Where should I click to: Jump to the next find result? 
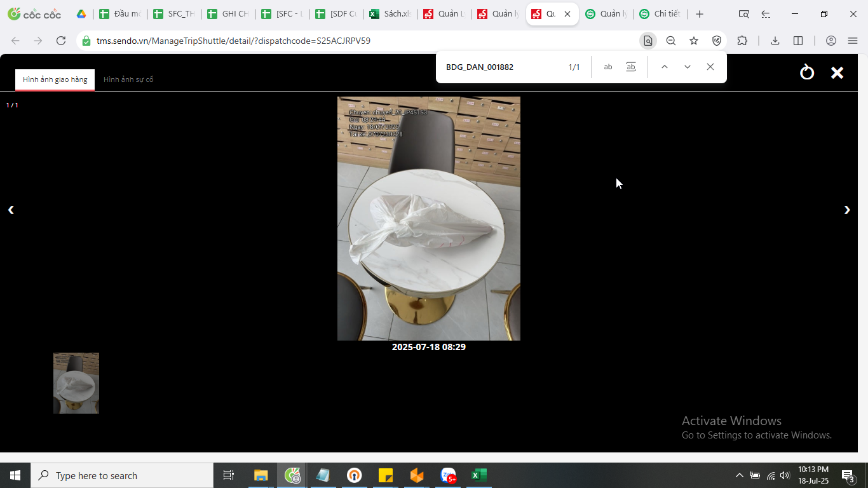[x=688, y=67]
